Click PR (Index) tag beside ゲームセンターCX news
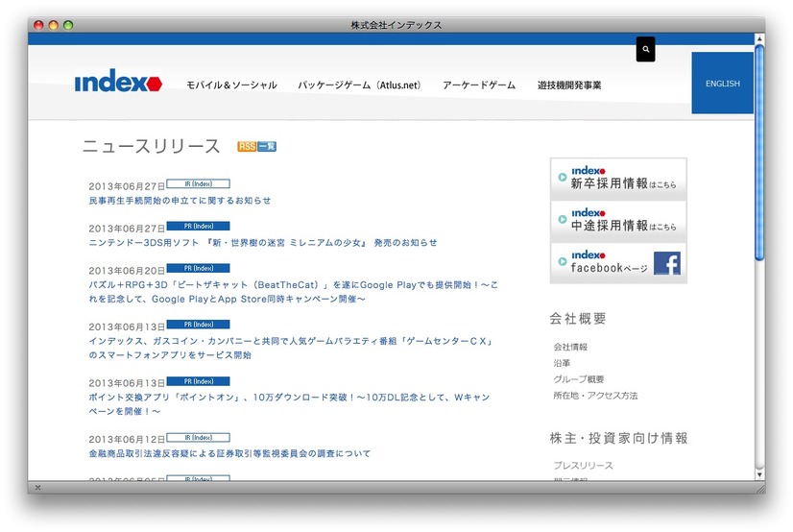Viewport: 793px width, 532px height. (198, 325)
